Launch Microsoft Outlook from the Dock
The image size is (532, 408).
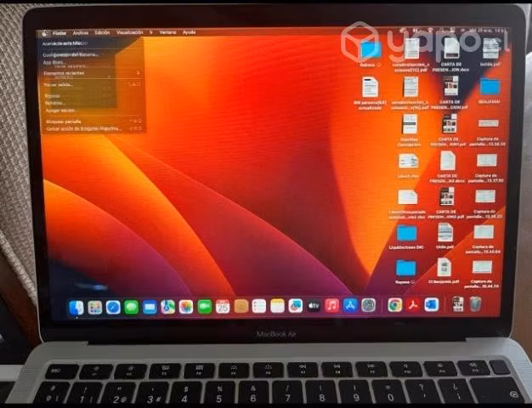click(x=431, y=305)
